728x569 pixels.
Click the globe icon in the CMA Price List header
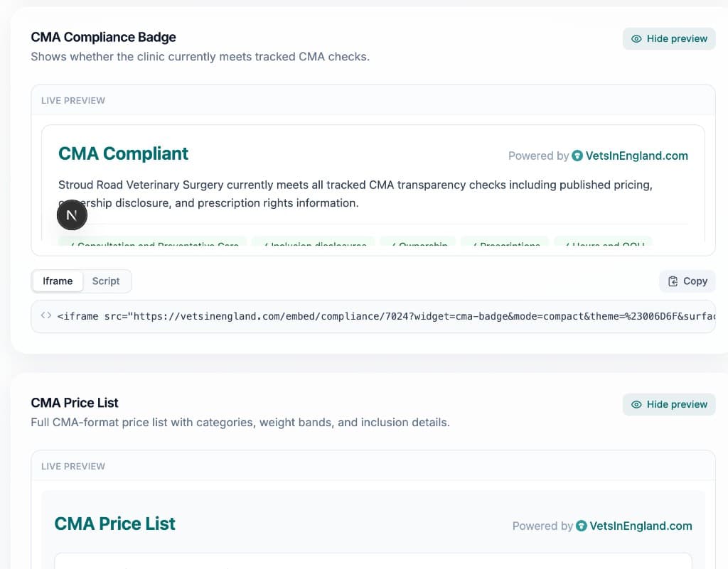click(x=581, y=526)
